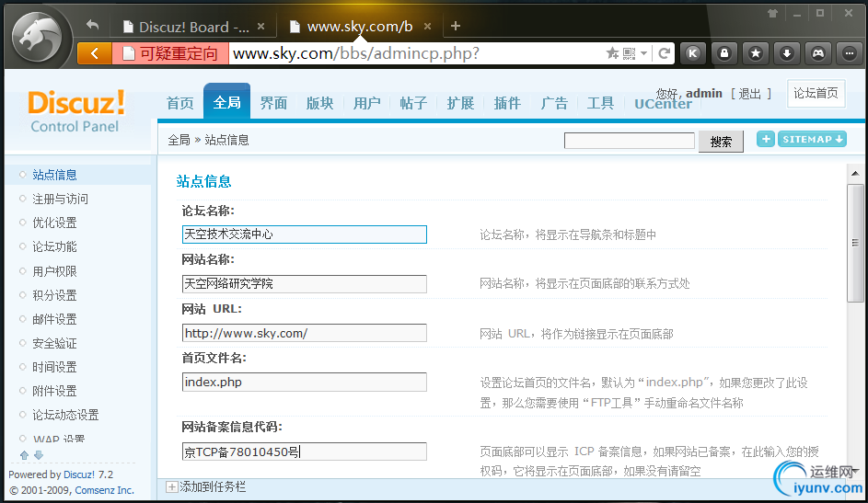Click the vertical scrollbar thumb
868x503 pixels.
(x=855, y=243)
